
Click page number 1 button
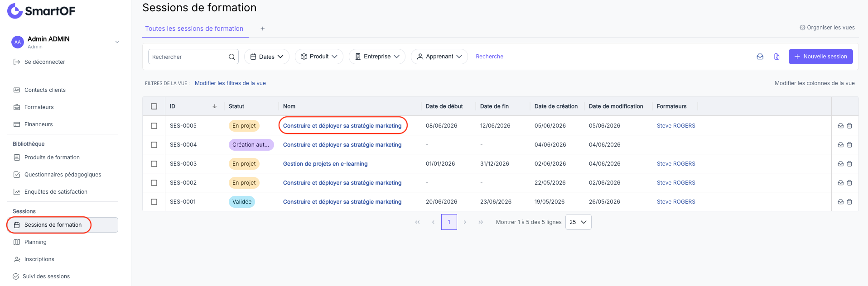449,222
